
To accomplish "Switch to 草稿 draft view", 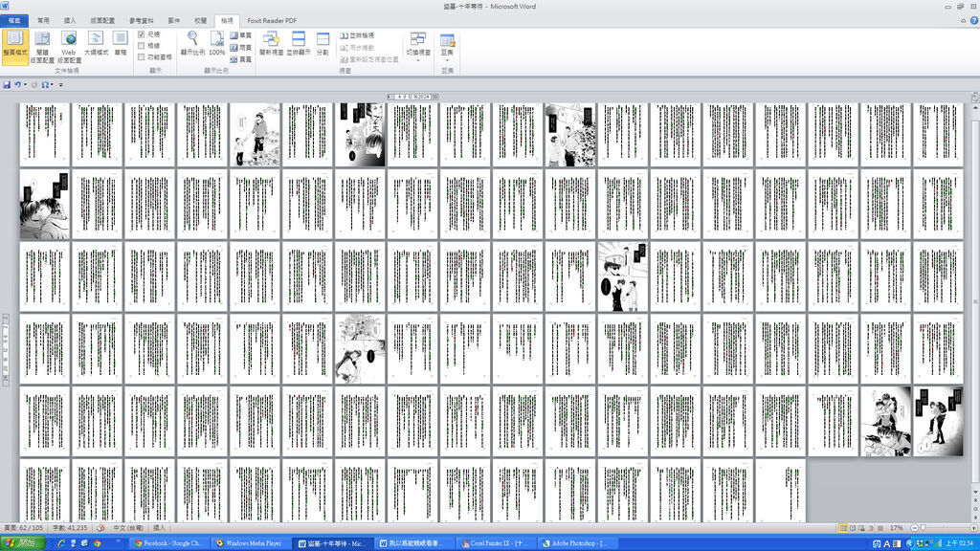I will (x=120, y=45).
